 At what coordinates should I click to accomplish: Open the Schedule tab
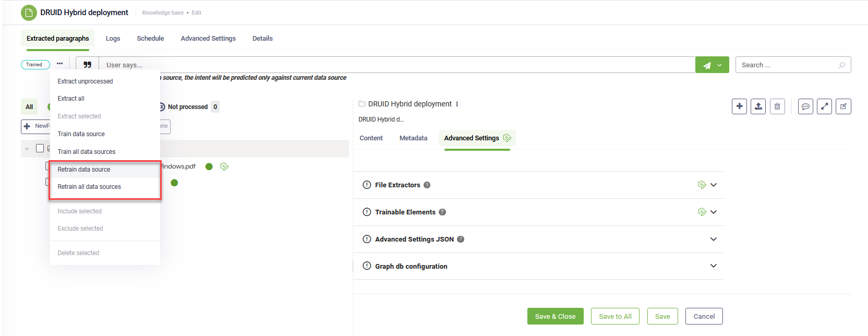[x=150, y=39]
